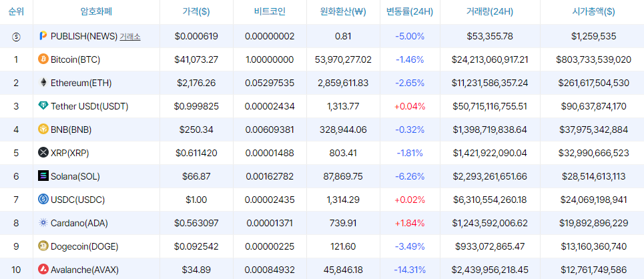Click Bitcoin price $41,073.27
The width and height of the screenshot is (644, 279).
coord(196,59)
